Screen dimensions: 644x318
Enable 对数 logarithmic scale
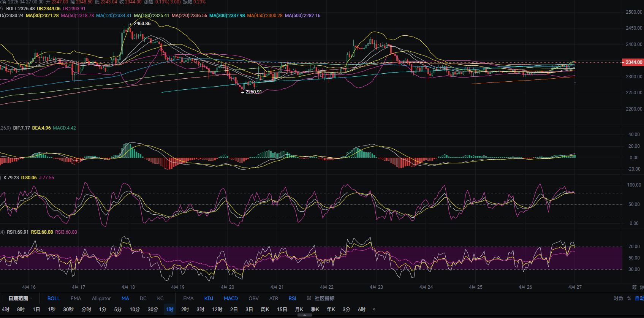(619, 298)
